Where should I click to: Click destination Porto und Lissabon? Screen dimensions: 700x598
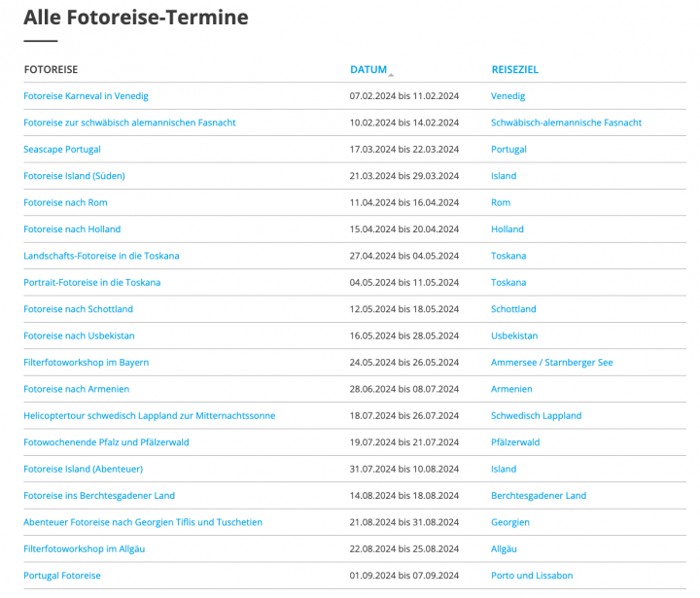click(x=532, y=576)
